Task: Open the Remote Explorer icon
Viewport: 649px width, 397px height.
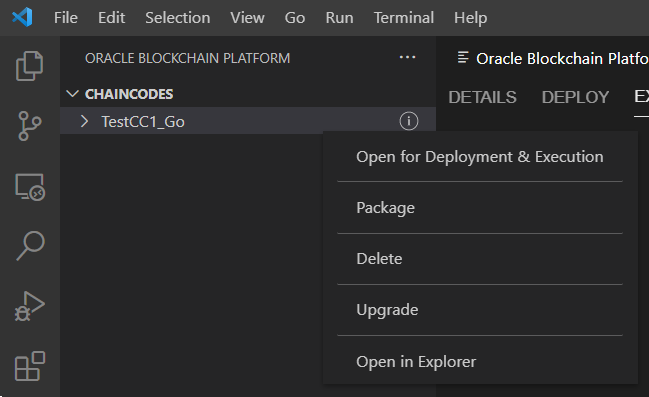Action: pyautogui.click(x=30, y=187)
